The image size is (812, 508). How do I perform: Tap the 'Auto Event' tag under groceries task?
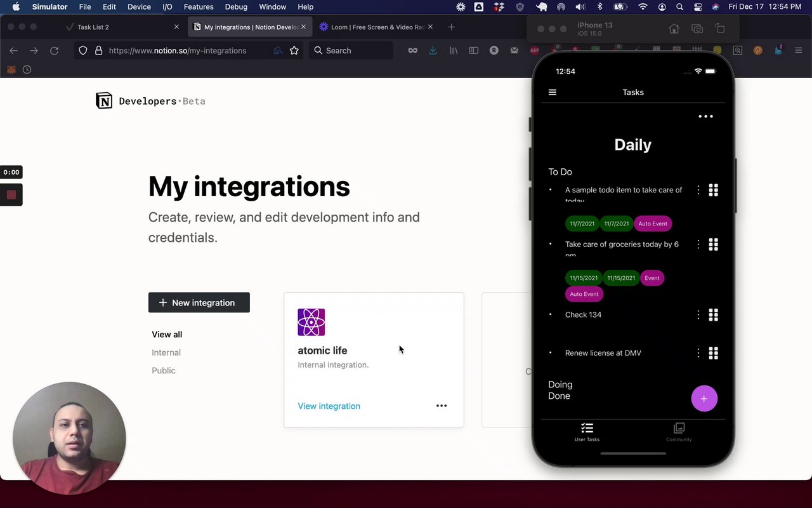pos(584,294)
